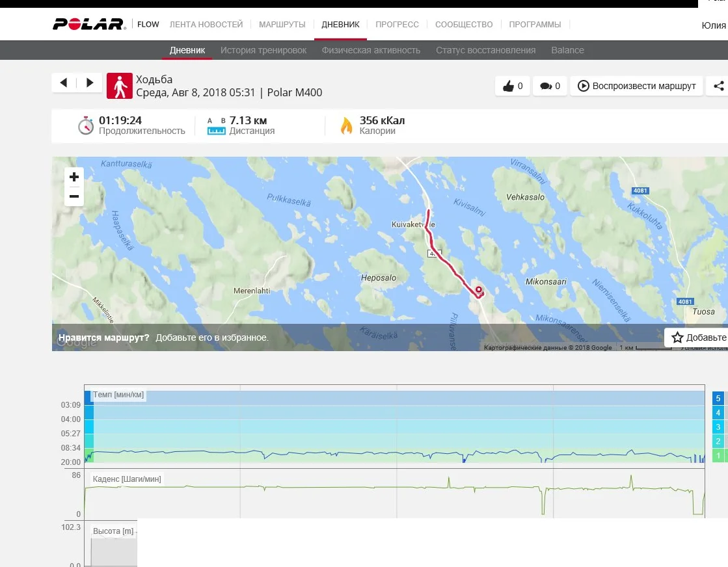Click the Темп [мин/км] graph label
The image size is (728, 567).
pyautogui.click(x=118, y=395)
